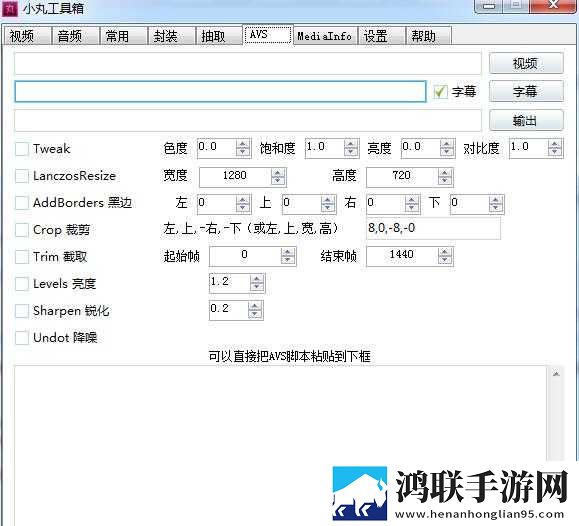Image resolution: width=579 pixels, height=526 pixels.
Task: Decrease the Sharpen 0.2 value
Action: [x=255, y=314]
